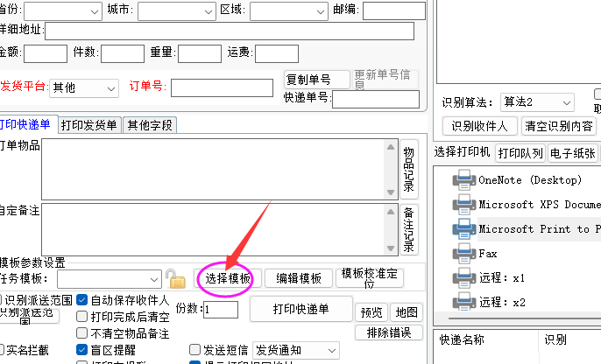Image resolution: width=601 pixels, height=364 pixels.
Task: Click the 快递名称 column header
Action: click(462, 339)
